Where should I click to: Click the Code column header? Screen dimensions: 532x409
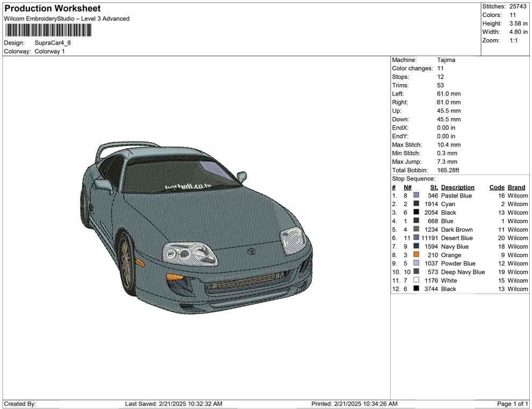click(x=497, y=187)
